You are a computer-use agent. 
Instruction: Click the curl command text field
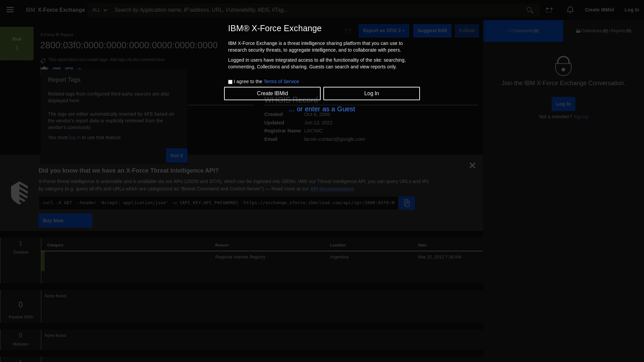tap(219, 203)
